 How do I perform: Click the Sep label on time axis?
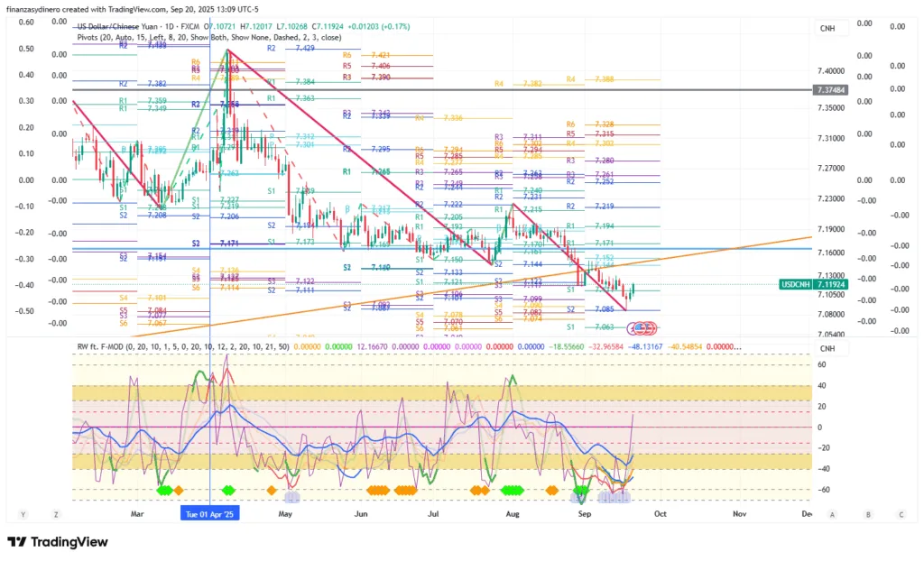[585, 514]
